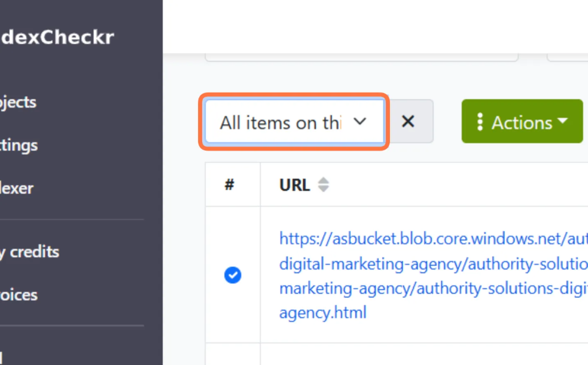Click the upward sort arrow beside URL
Image resolution: width=588 pixels, height=365 pixels.
[323, 180]
